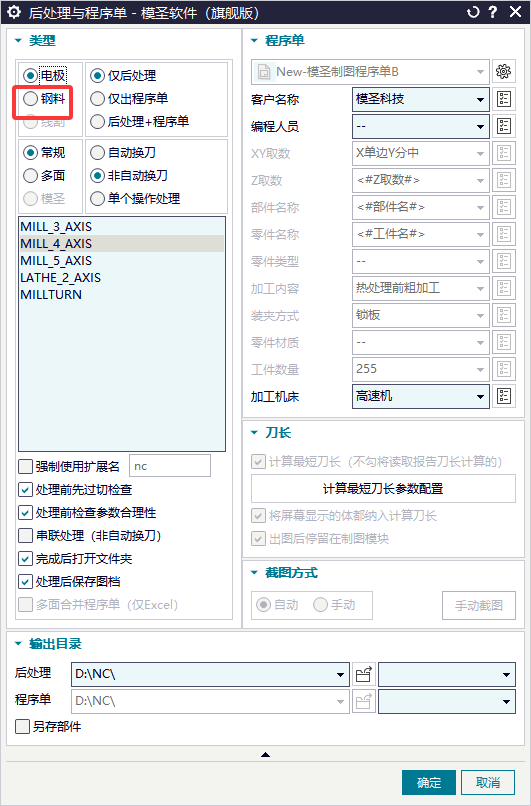Viewport: 531px width, 806px height.
Task: Choose LATHE_2_AXIS from the list
Action: click(x=61, y=278)
